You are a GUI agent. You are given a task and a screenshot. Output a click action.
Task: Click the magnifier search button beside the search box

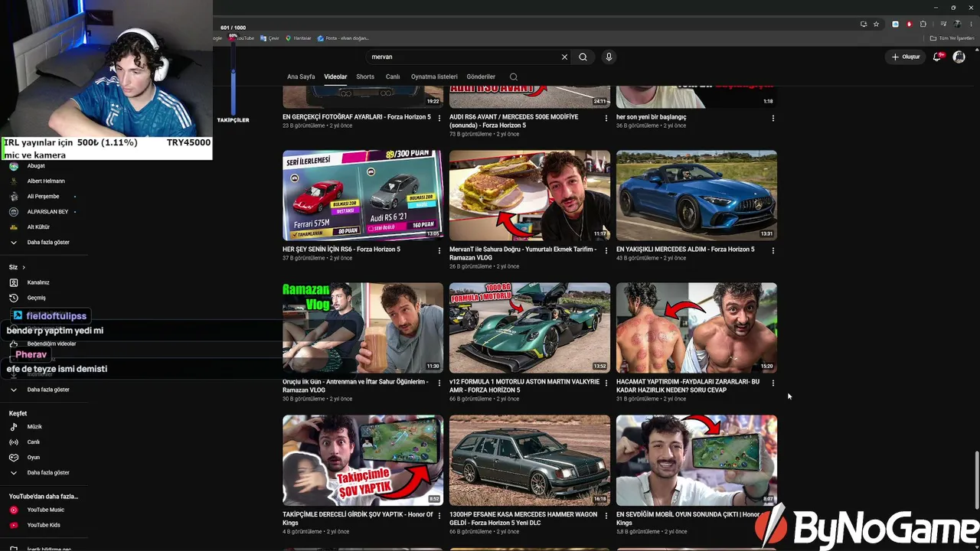click(x=583, y=57)
